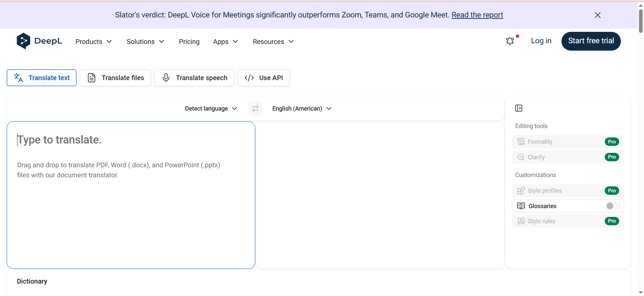Click the DeepL wordmark text

pyautogui.click(x=48, y=41)
